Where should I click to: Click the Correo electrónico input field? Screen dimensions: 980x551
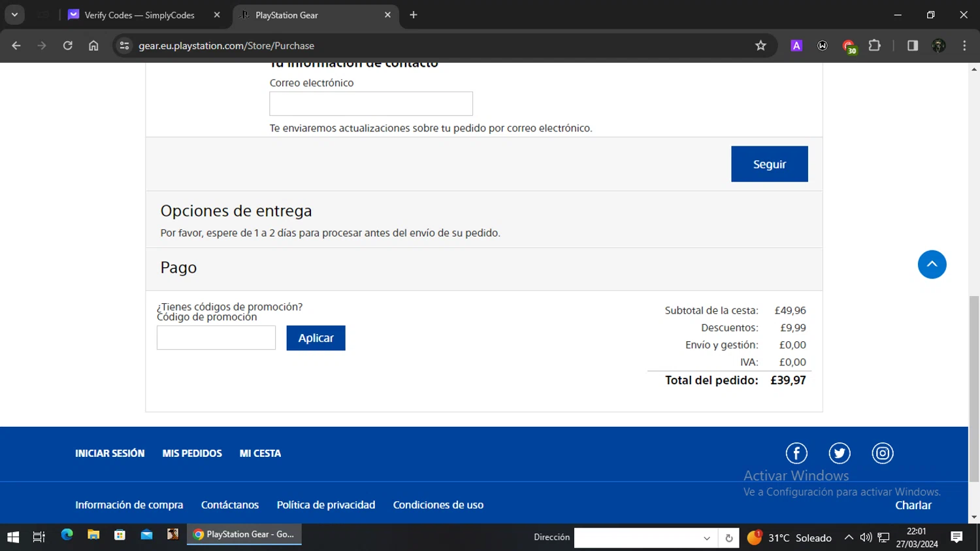tap(371, 104)
